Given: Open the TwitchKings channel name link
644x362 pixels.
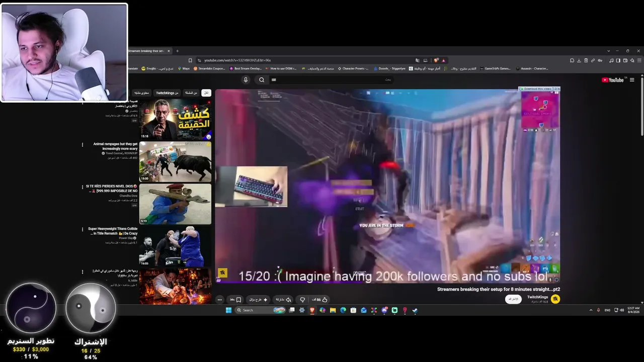Looking at the screenshot, I should (x=537, y=297).
